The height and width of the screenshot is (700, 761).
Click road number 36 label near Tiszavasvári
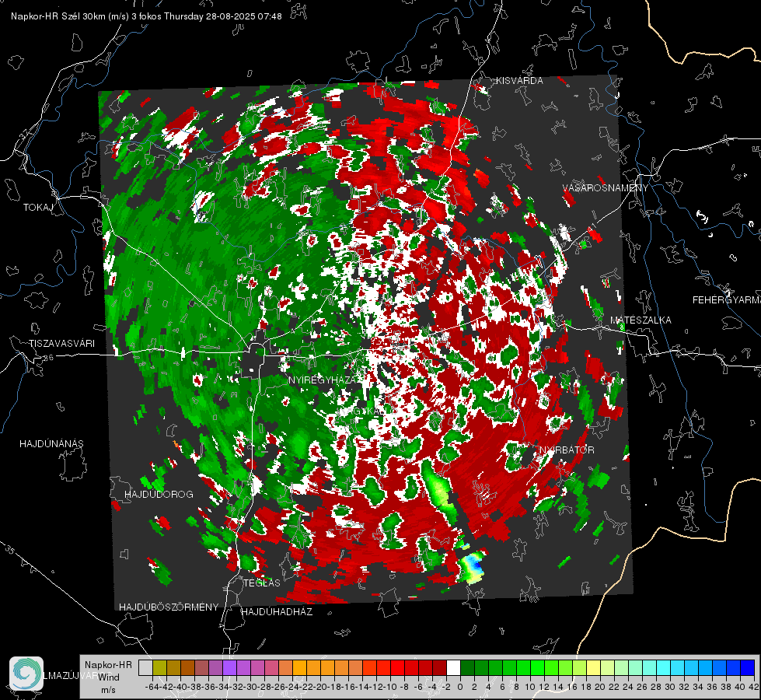tap(48, 358)
